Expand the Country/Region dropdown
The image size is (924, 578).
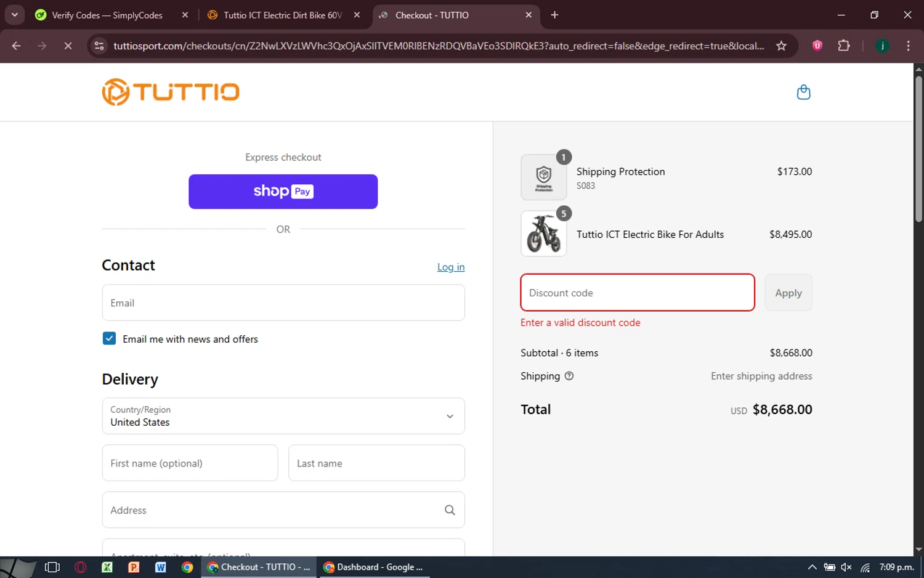pyautogui.click(x=283, y=416)
